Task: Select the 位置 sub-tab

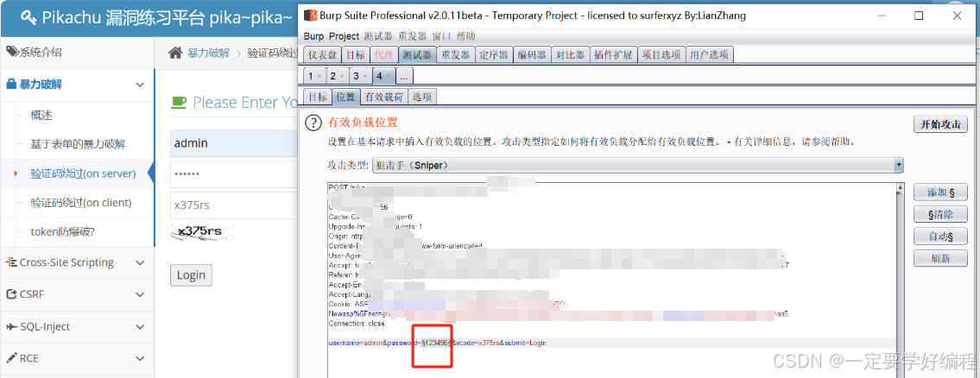Action: click(x=345, y=97)
